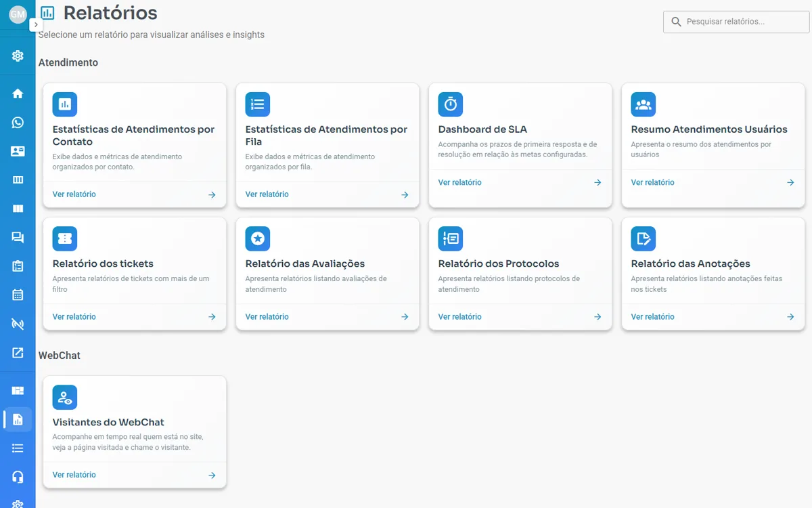Screen dimensions: 812x508
Task: Open the dashboard tiles icon in sidebar
Action: [x=18, y=390]
